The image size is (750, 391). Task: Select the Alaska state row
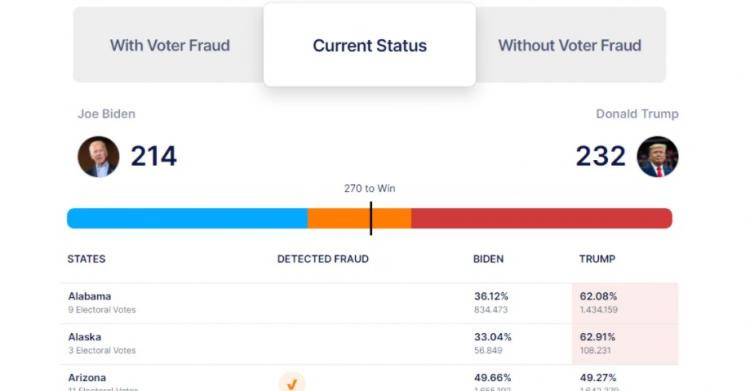[x=370, y=344]
